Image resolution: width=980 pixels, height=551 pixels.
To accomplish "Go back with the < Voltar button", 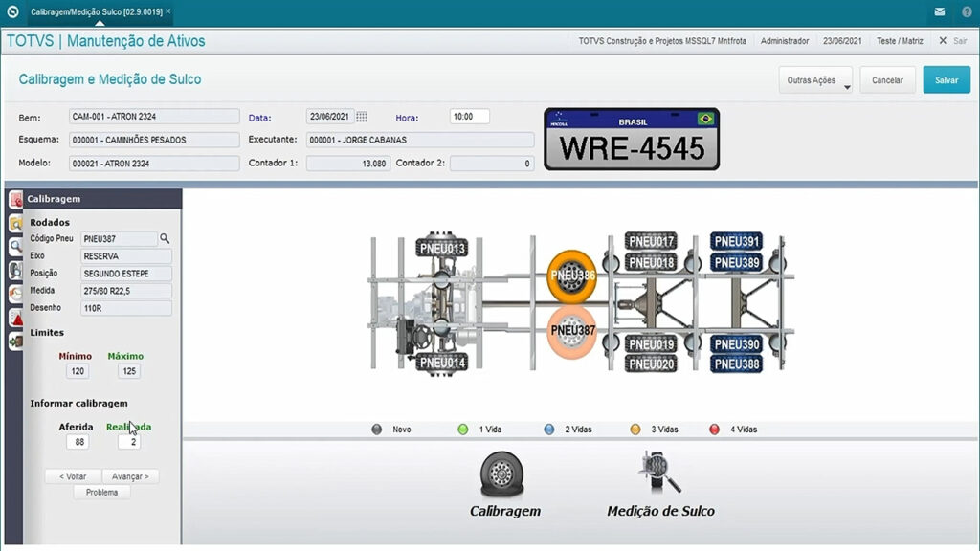I will click(73, 476).
